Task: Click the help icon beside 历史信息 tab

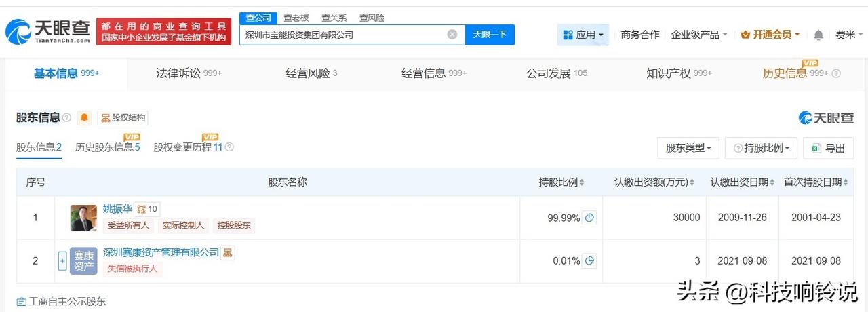Action: [836, 73]
